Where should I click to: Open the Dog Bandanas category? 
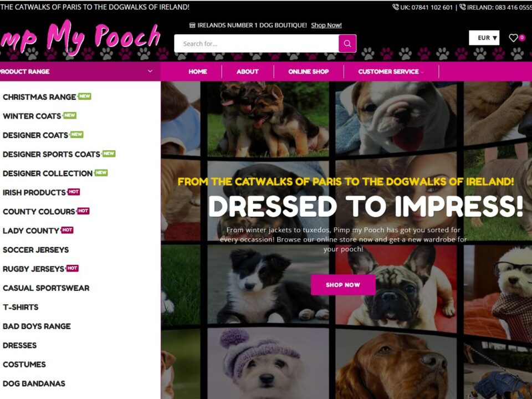click(34, 383)
